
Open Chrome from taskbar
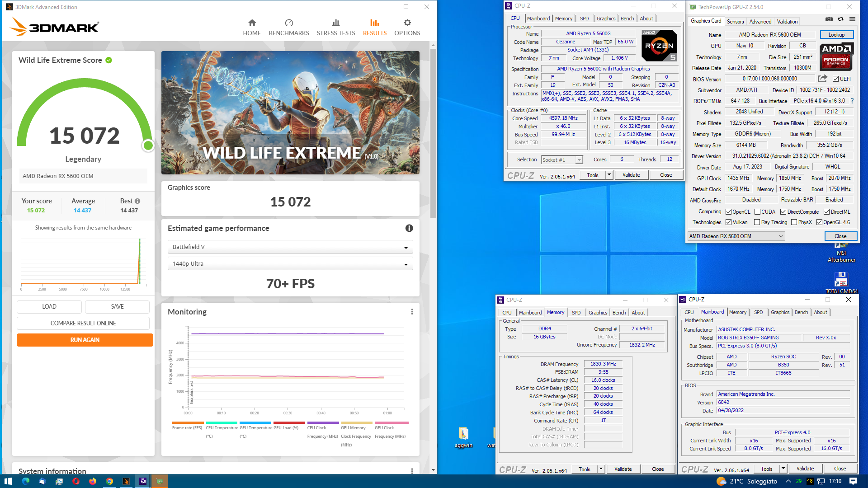tap(109, 481)
